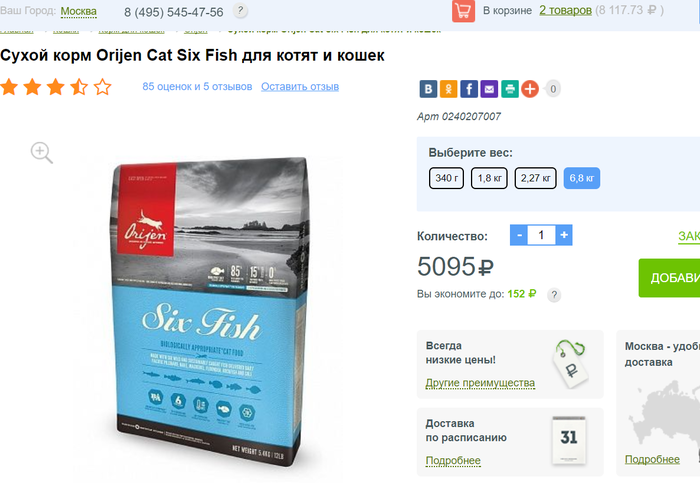Send product by email icon
Image resolution: width=700 pixels, height=483 pixels.
[489, 89]
